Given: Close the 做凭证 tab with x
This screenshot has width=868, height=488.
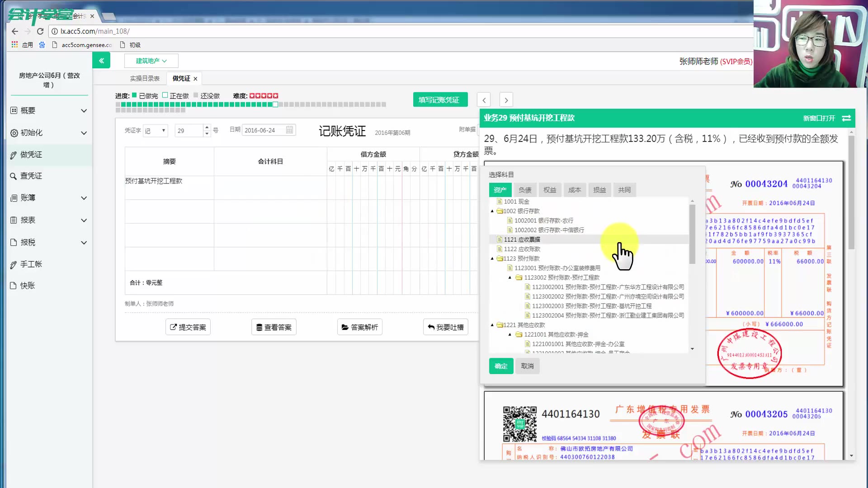Looking at the screenshot, I should coord(195,79).
